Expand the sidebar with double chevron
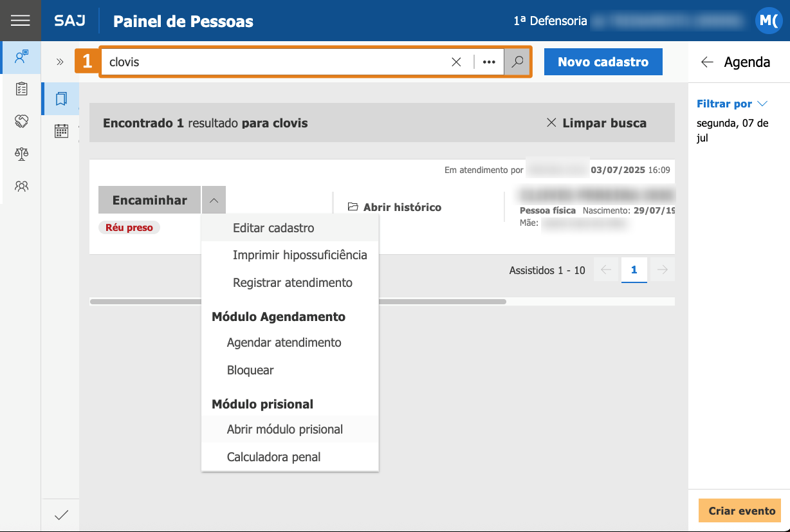The height and width of the screenshot is (532, 790). pos(60,62)
